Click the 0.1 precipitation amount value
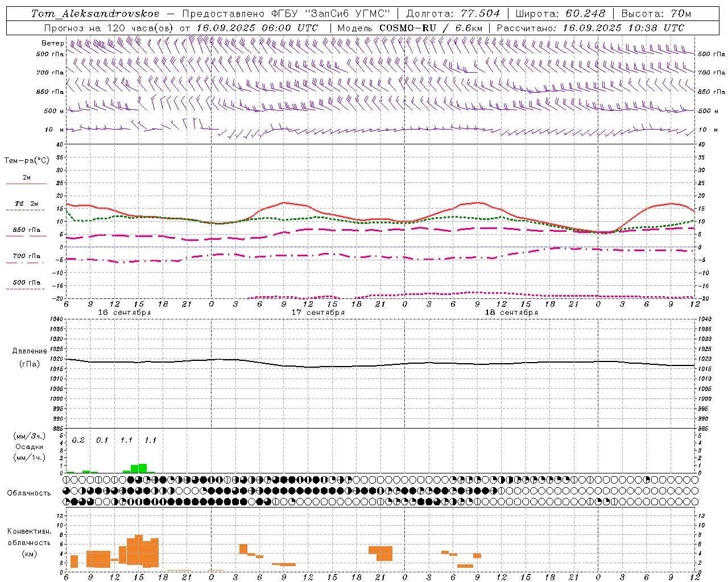This screenshot has height=582, width=728. click(102, 440)
